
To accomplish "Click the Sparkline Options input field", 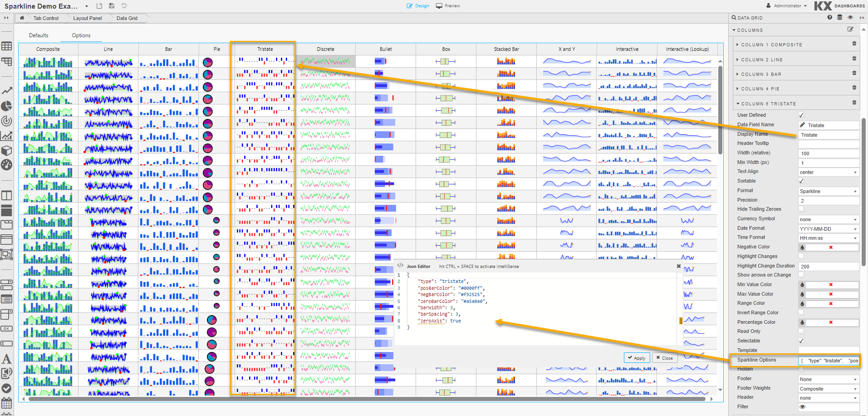I will (829, 361).
